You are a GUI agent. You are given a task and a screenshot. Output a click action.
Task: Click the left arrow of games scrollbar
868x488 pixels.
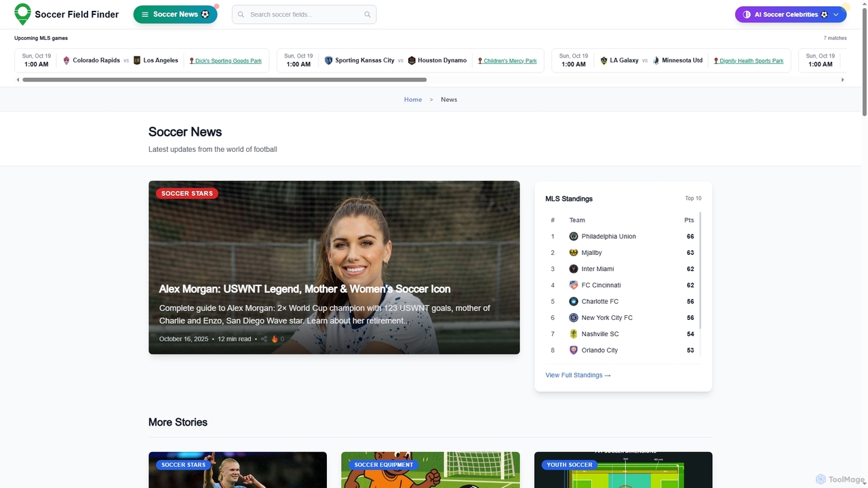[x=18, y=80]
